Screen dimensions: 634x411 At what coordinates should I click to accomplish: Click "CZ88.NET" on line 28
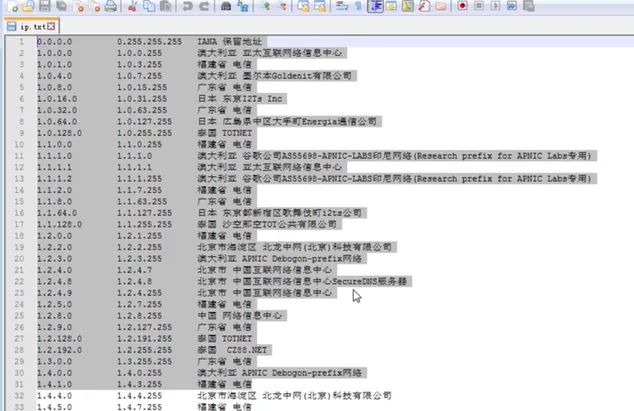coord(247,350)
